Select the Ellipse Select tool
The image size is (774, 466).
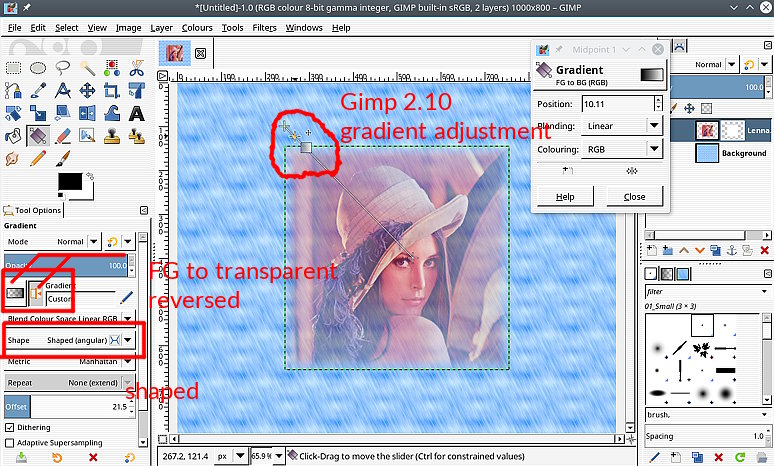click(x=38, y=68)
